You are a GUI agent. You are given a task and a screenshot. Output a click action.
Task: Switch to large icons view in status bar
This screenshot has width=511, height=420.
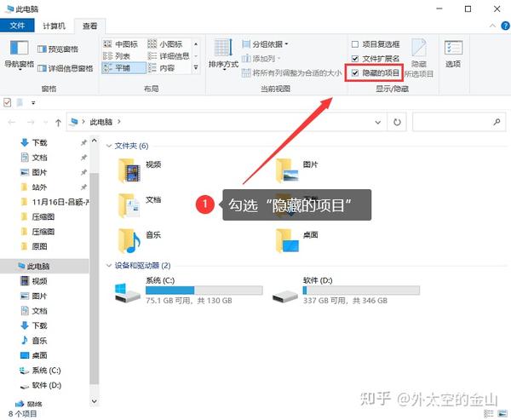(x=502, y=413)
